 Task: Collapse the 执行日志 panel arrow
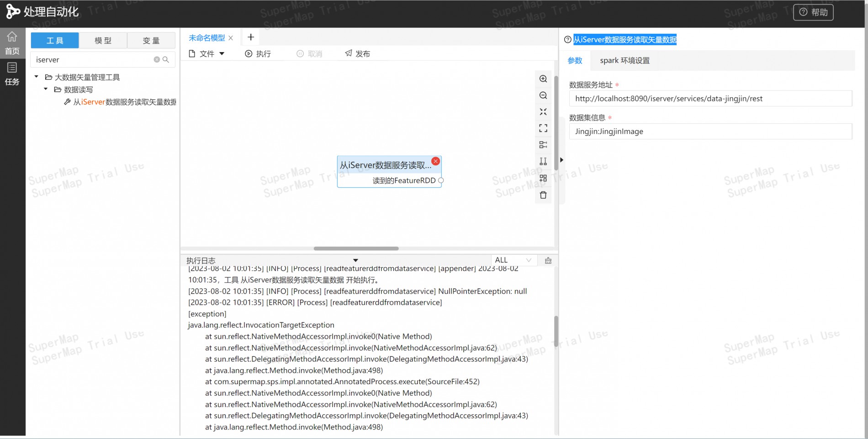355,260
